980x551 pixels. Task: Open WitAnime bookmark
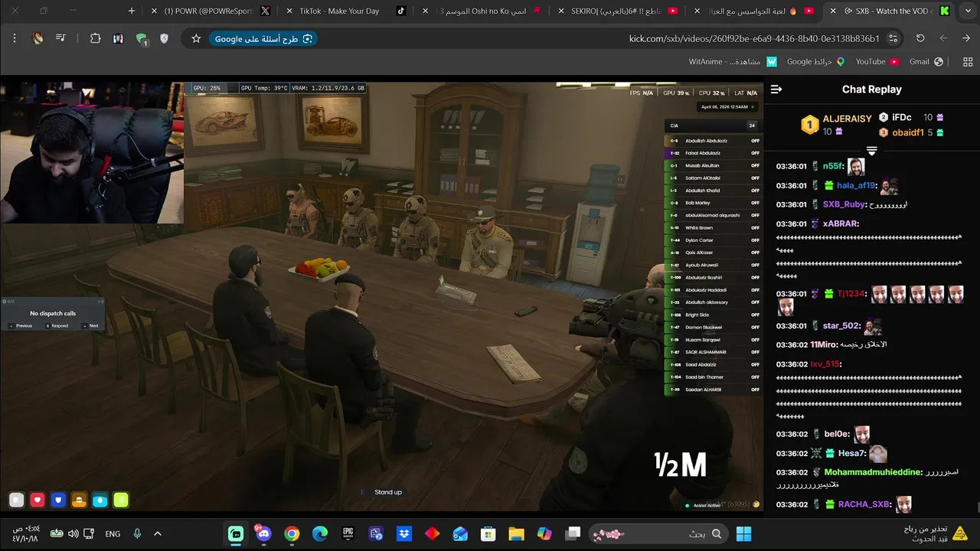(733, 61)
